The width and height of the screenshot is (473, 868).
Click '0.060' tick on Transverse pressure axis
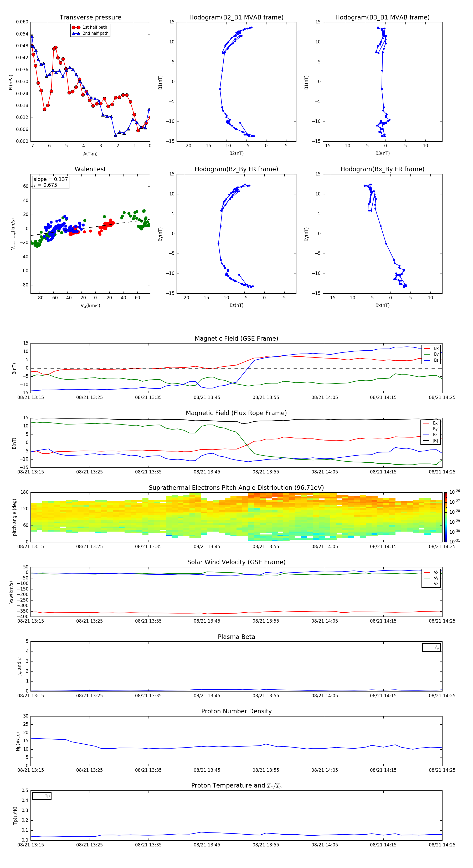click(x=22, y=22)
